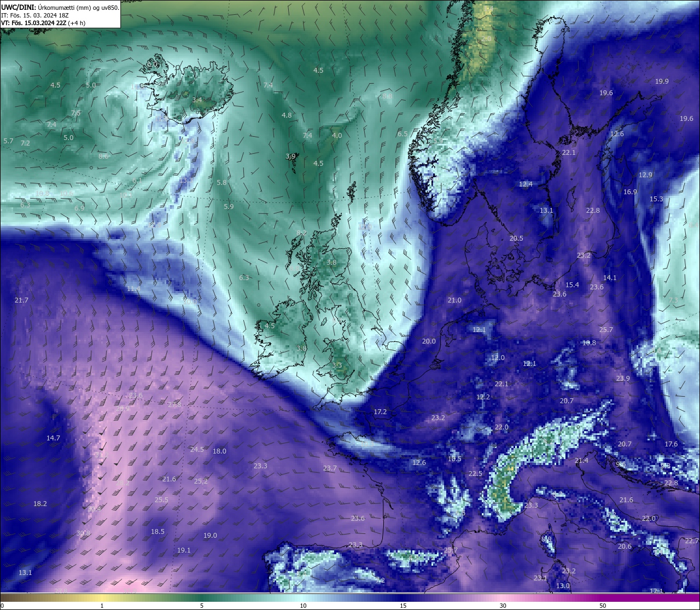Image resolution: width=700 pixels, height=610 pixels.
Task: Click the UWC/DINI Úrkomumætti title line
Action: pos(60,7)
